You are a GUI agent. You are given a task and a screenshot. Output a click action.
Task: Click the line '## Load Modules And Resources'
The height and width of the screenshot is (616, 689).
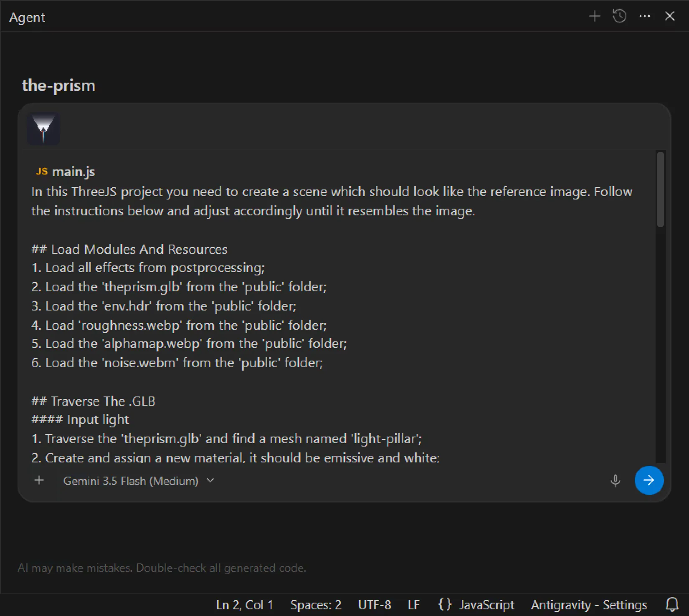point(129,249)
